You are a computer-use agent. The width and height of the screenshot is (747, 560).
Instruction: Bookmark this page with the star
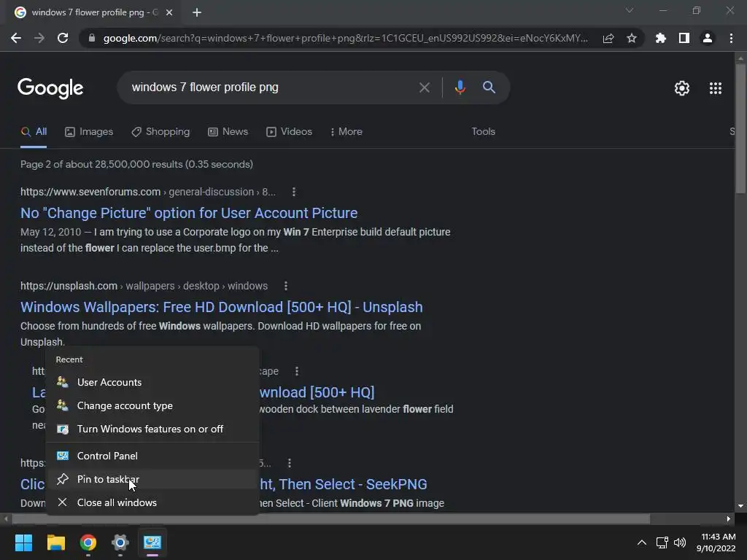click(x=632, y=38)
